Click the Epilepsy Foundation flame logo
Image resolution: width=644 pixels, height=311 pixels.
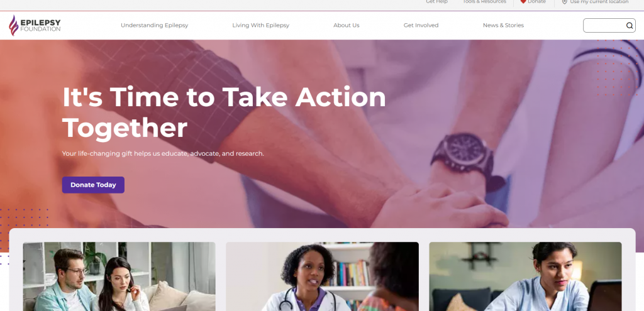pos(14,25)
